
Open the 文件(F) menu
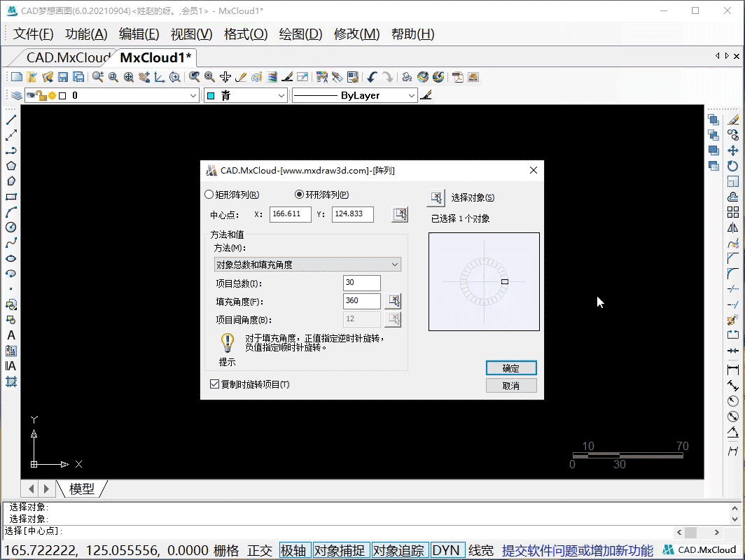tap(34, 34)
